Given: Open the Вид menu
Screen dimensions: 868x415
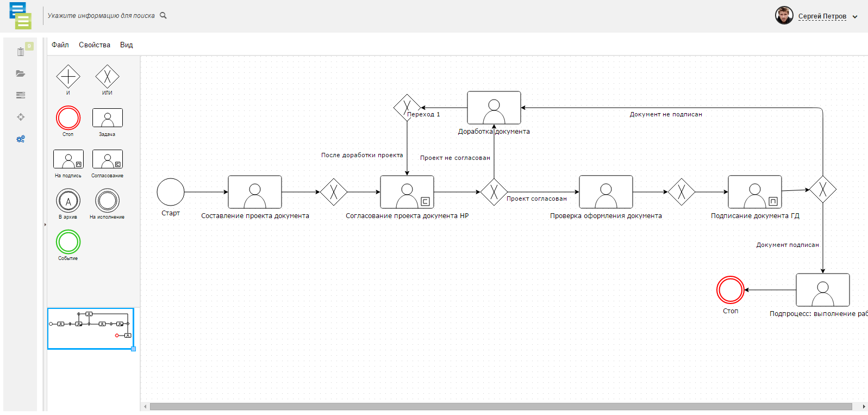Looking at the screenshot, I should point(126,45).
